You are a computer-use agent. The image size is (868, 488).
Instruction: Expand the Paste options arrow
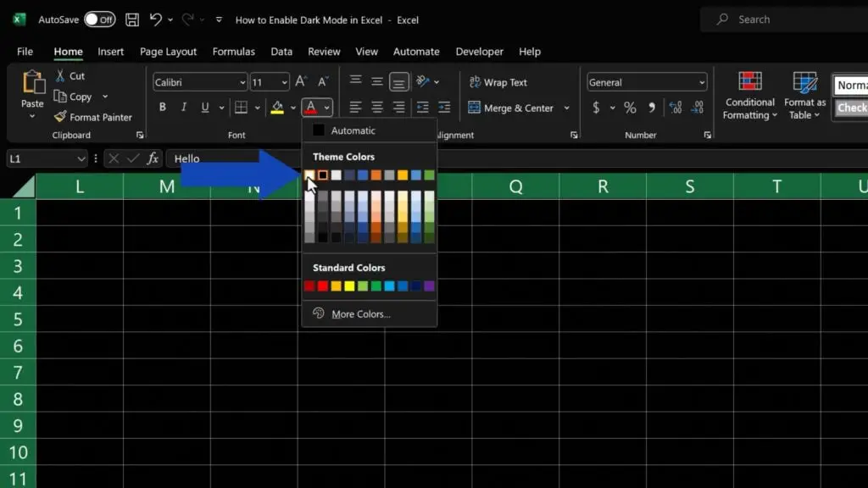pos(32,116)
